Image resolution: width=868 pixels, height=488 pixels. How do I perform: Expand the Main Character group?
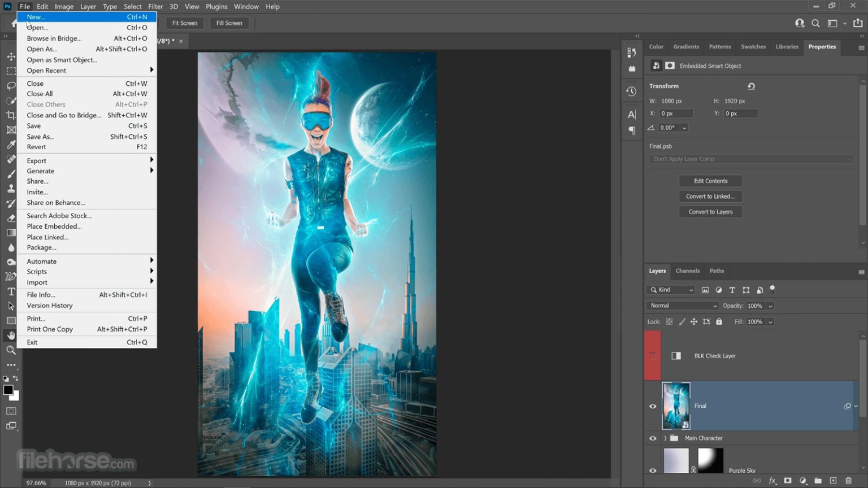click(665, 438)
